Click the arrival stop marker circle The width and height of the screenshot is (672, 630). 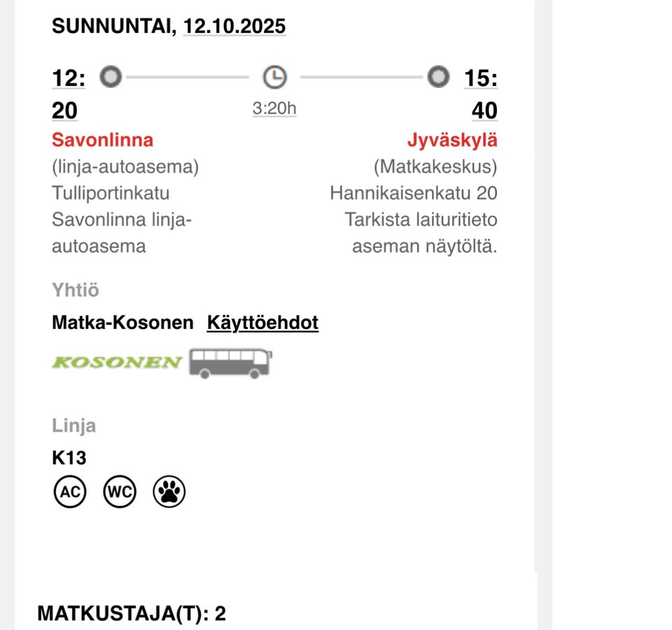pos(437,77)
